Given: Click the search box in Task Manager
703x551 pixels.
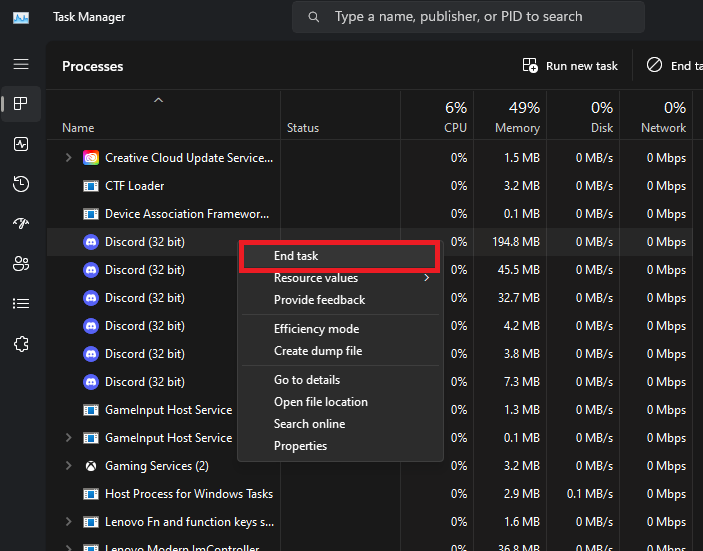Looking at the screenshot, I should [x=470, y=17].
